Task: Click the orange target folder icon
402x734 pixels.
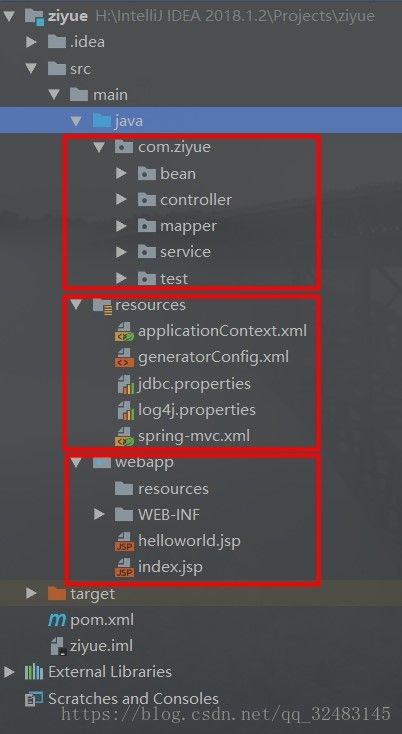Action: 57,594
